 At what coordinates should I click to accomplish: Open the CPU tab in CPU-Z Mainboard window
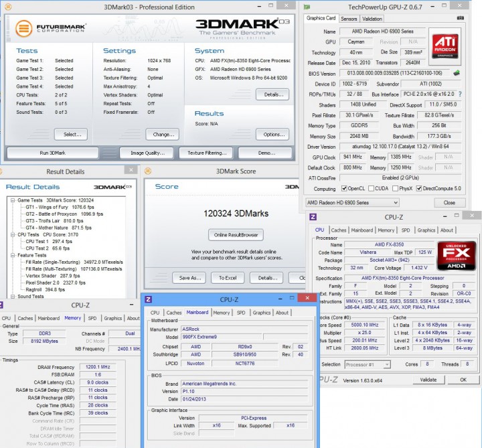tap(155, 313)
